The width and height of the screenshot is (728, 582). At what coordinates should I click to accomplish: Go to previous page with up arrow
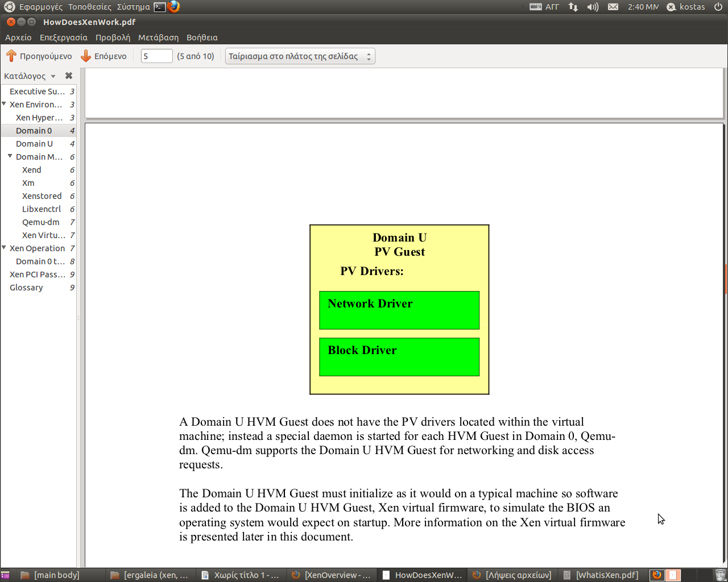39,56
